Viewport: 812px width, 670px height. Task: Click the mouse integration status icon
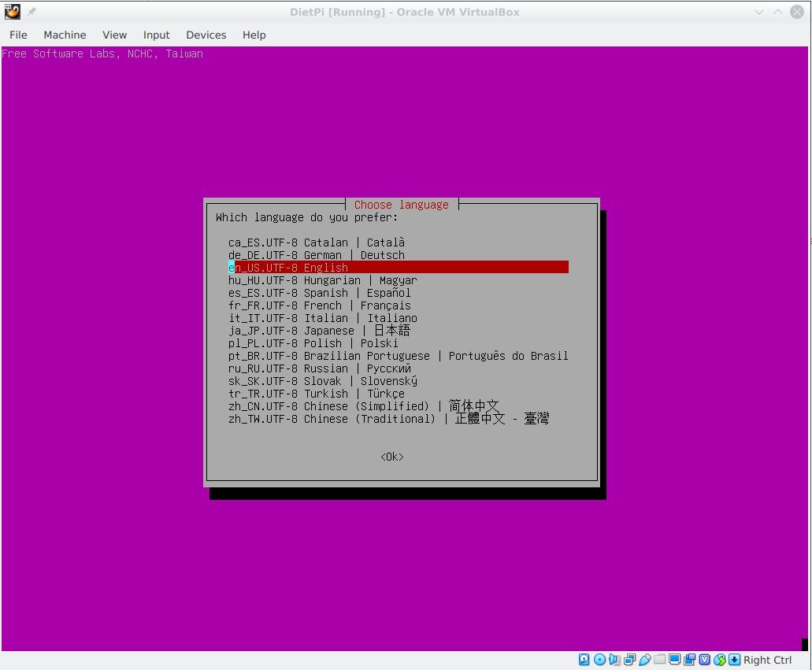pos(720,659)
